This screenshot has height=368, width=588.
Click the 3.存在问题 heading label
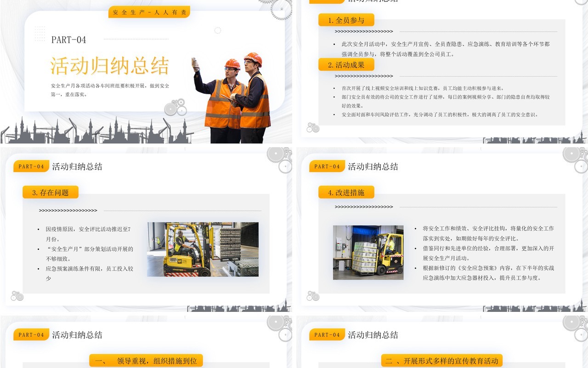[x=51, y=192]
